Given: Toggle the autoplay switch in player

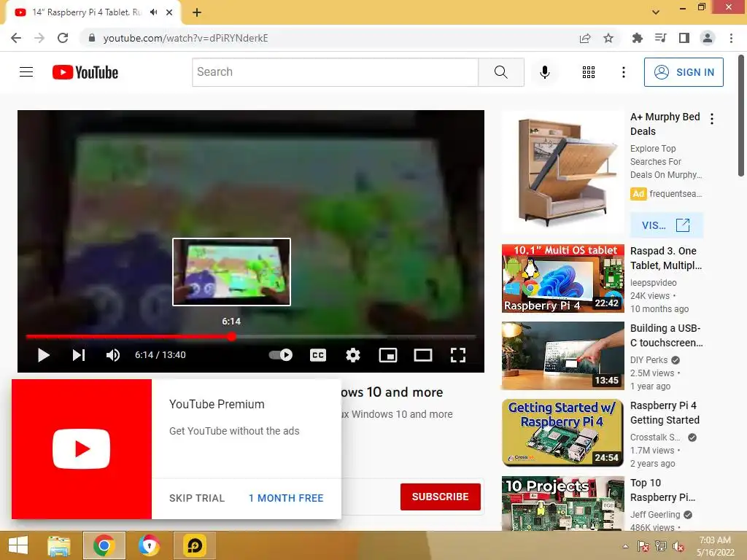Looking at the screenshot, I should point(281,355).
